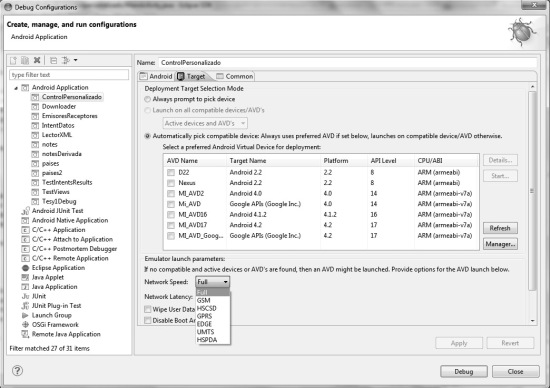Click the JUnit type icon
Screen dimensions: 550x388
[x=25, y=296]
